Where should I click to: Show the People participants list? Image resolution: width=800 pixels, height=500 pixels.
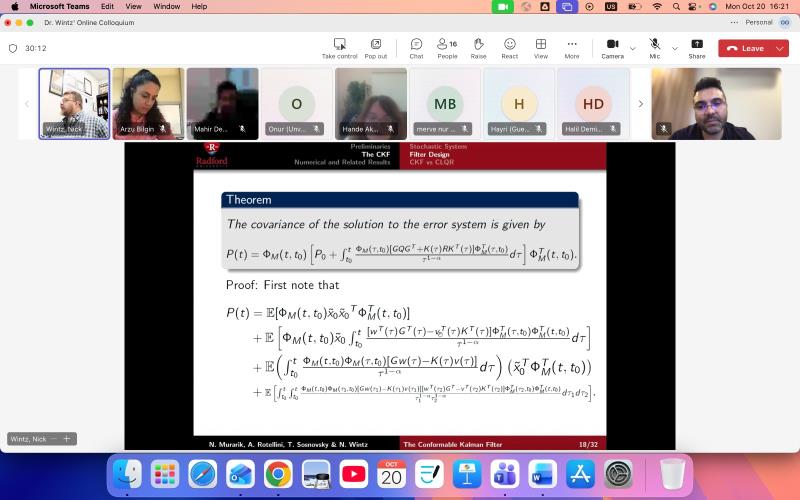[447, 47]
